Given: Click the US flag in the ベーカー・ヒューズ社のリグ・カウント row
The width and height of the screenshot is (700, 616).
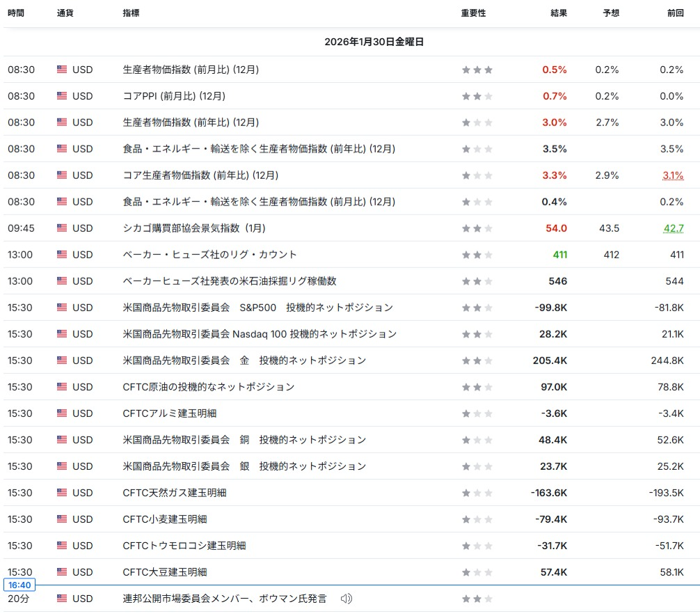Looking at the screenshot, I should tap(62, 255).
